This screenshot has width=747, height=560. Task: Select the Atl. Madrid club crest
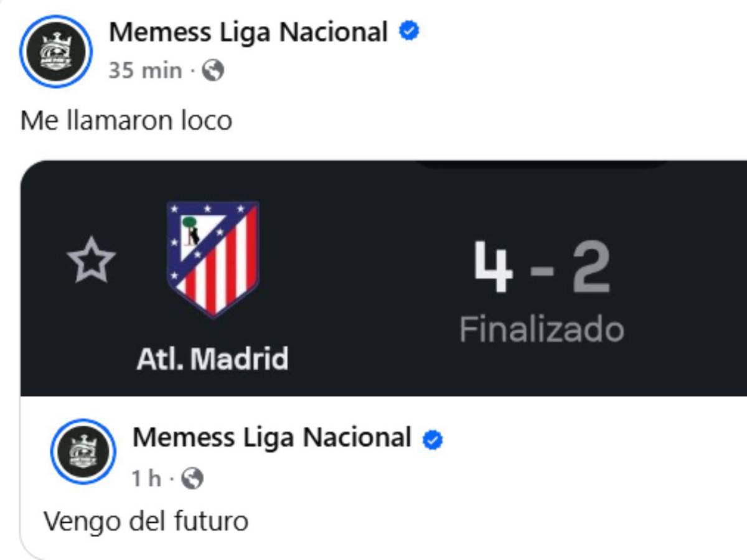(212, 258)
